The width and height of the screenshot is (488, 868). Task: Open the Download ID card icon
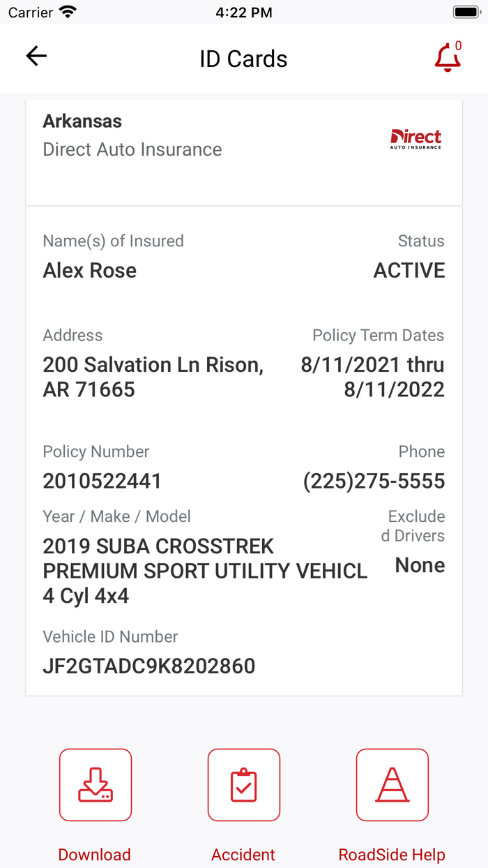95,784
